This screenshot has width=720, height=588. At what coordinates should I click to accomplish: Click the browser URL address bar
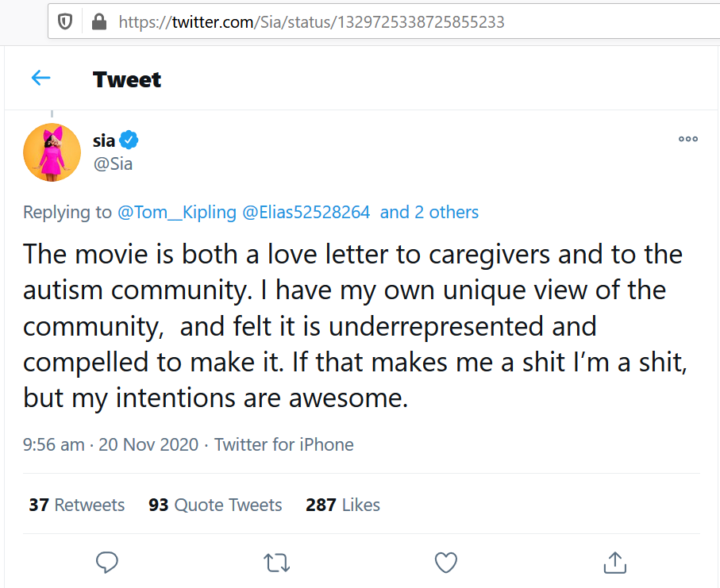point(397,22)
